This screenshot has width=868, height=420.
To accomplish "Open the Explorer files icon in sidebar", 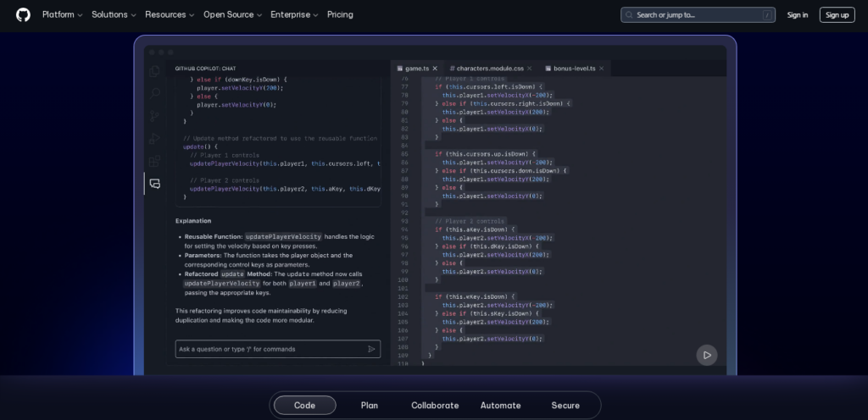I will click(154, 72).
